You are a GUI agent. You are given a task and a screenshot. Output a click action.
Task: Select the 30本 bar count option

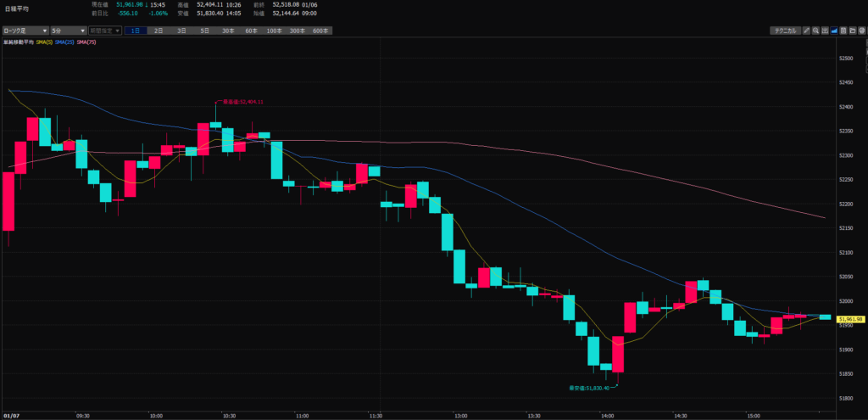coord(228,31)
